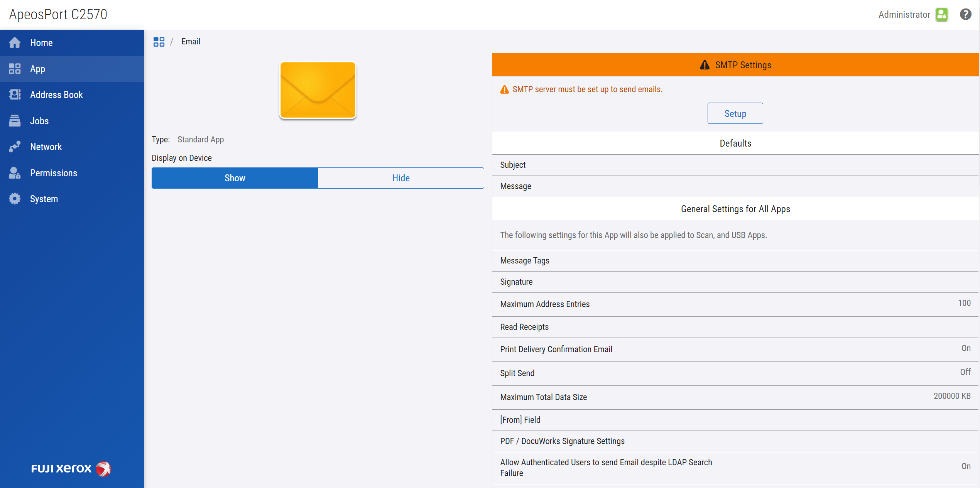Click the Permissions user-lock icon

pyautogui.click(x=15, y=173)
